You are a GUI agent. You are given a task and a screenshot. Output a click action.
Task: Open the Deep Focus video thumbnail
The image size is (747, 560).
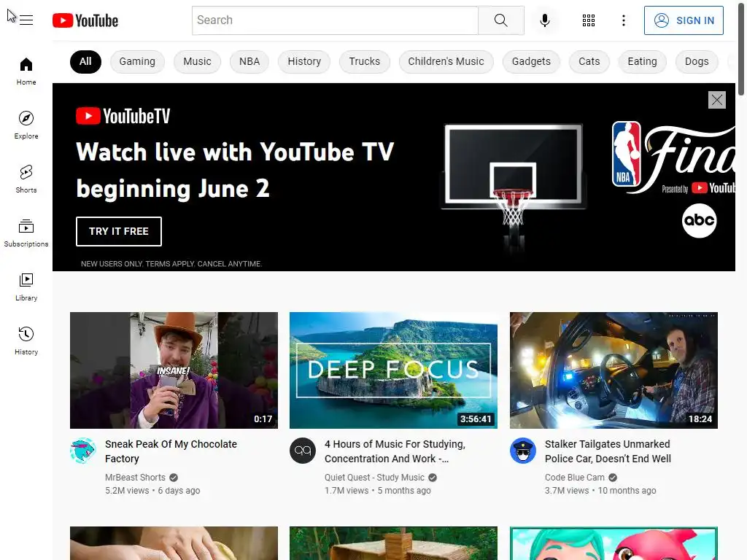pos(393,370)
